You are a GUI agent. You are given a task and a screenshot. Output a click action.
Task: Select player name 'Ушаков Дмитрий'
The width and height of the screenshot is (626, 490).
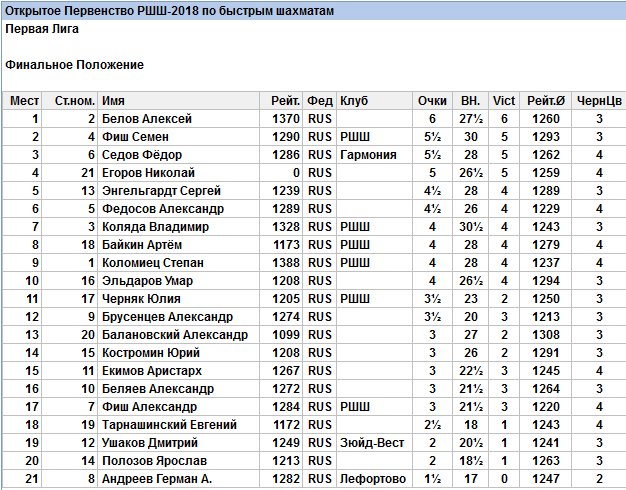(x=150, y=442)
